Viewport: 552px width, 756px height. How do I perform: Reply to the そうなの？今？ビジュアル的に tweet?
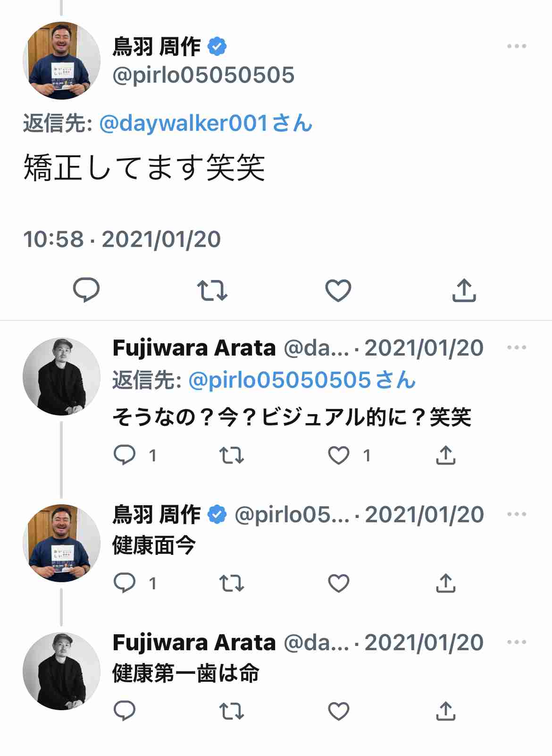click(x=125, y=455)
